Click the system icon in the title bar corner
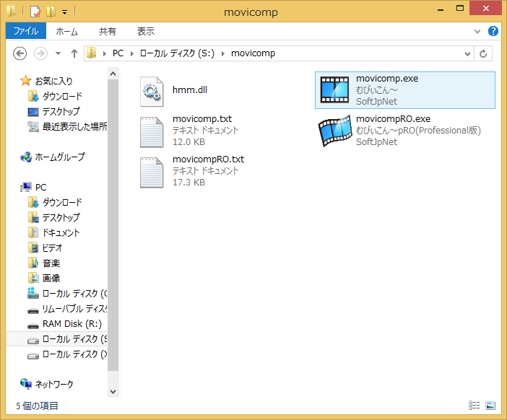 [12, 12]
